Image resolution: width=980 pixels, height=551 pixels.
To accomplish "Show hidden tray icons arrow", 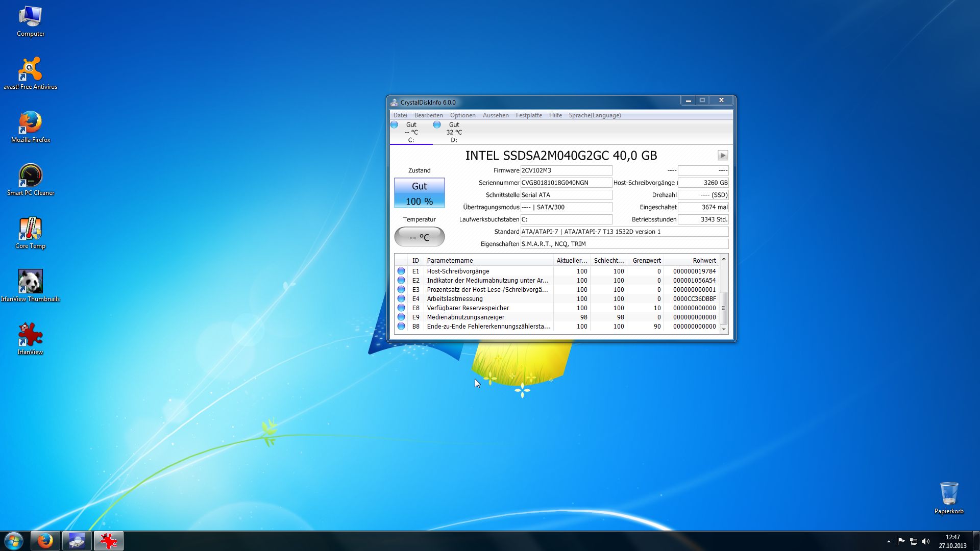I will tap(889, 541).
